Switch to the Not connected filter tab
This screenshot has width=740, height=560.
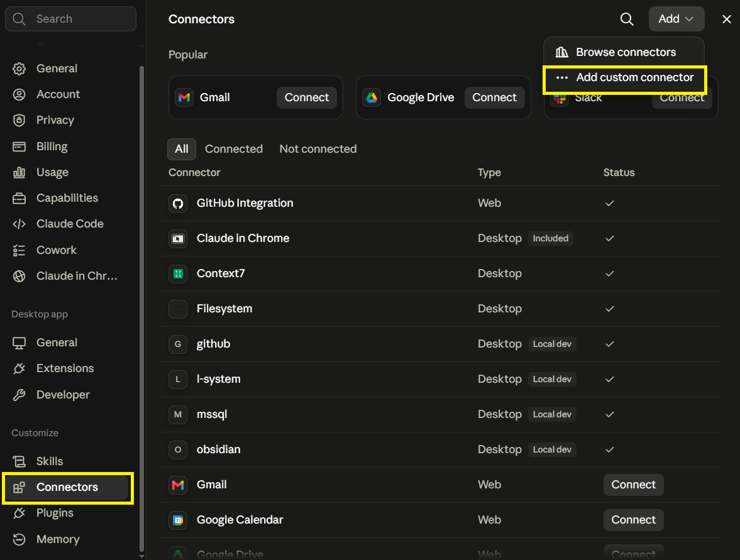pos(318,149)
